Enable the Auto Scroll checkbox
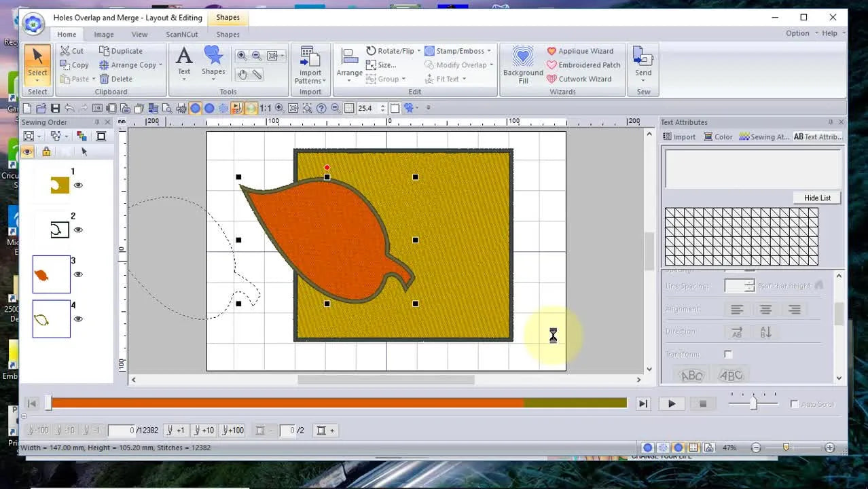Image resolution: width=868 pixels, height=489 pixels. coord(794,403)
